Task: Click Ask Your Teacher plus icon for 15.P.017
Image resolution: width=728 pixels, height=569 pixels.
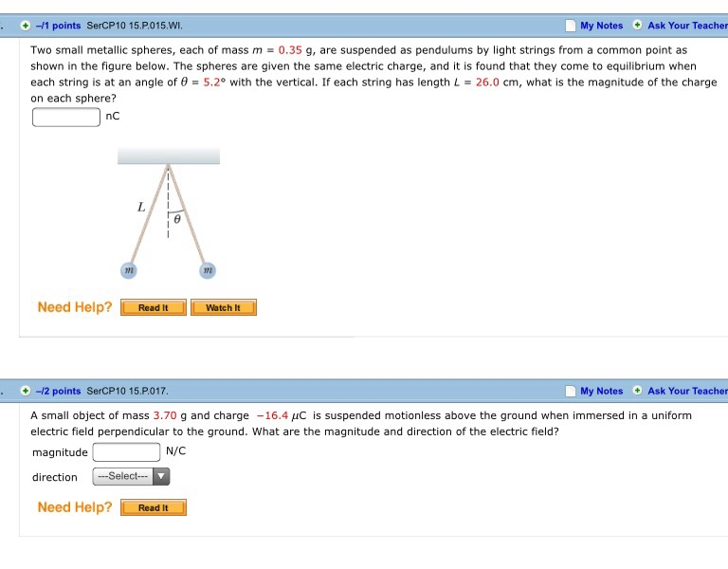Action: (637, 390)
